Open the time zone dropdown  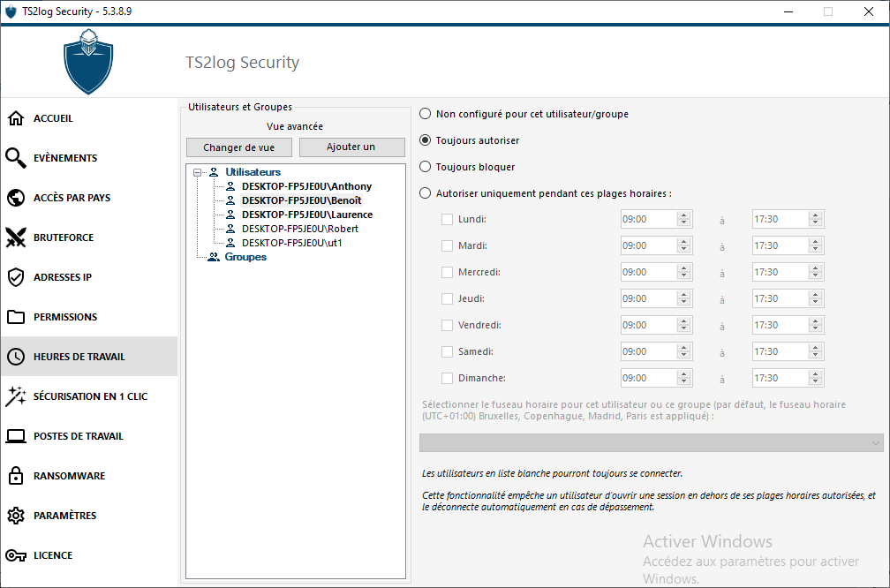(651, 442)
